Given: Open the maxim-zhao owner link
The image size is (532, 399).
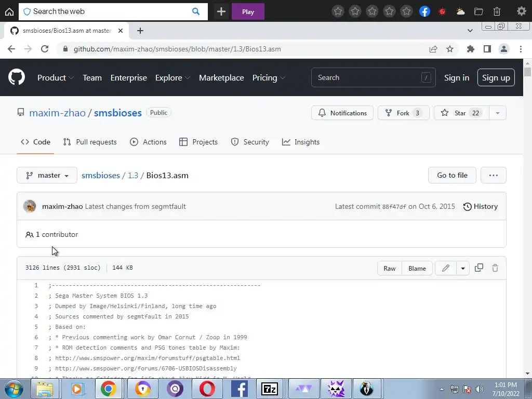Looking at the screenshot, I should tap(57, 113).
